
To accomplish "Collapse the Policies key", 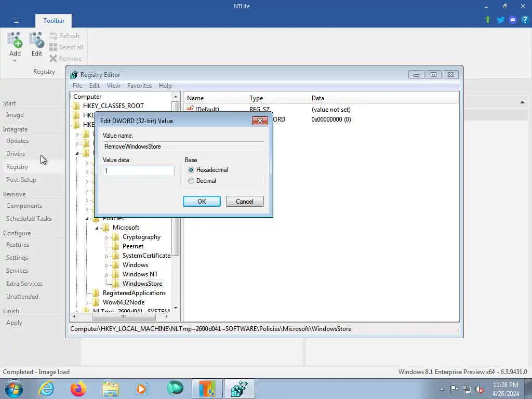I will [x=87, y=219].
